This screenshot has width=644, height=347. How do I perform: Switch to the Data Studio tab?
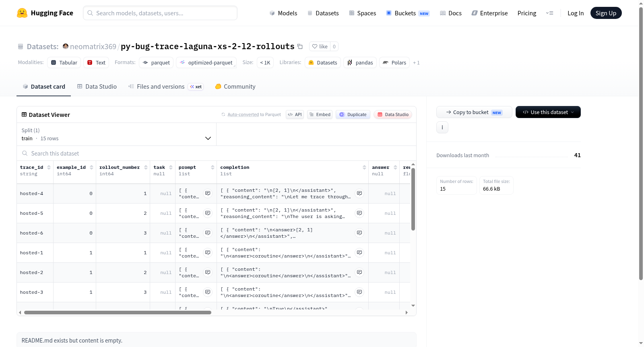pyautogui.click(x=97, y=86)
